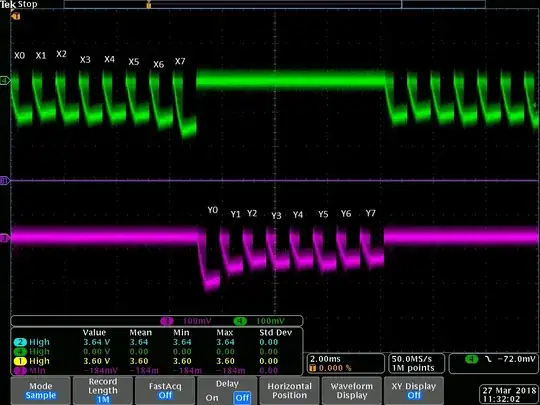The width and height of the screenshot is (540, 405).
Task: Click the Std Dev column header
Action: [x=276, y=333]
